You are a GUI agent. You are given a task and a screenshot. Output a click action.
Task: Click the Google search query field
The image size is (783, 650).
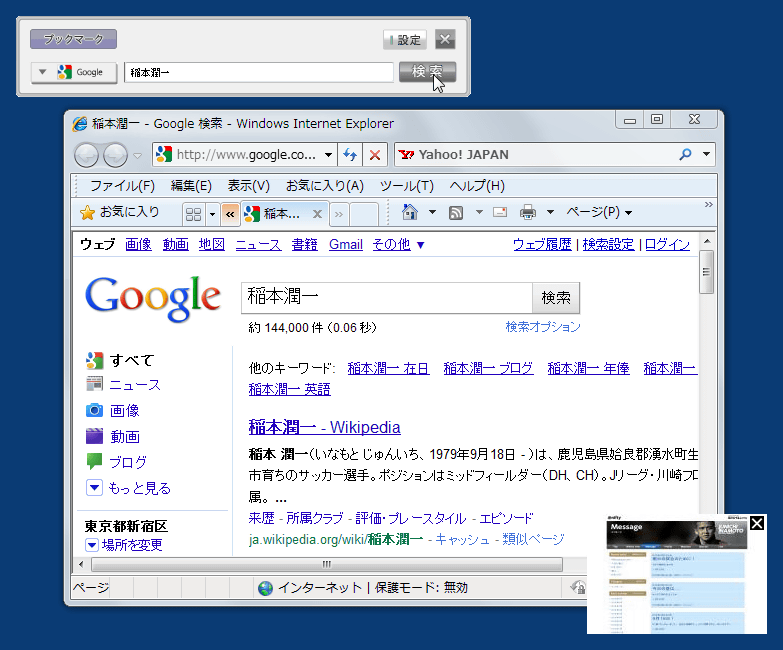click(387, 298)
